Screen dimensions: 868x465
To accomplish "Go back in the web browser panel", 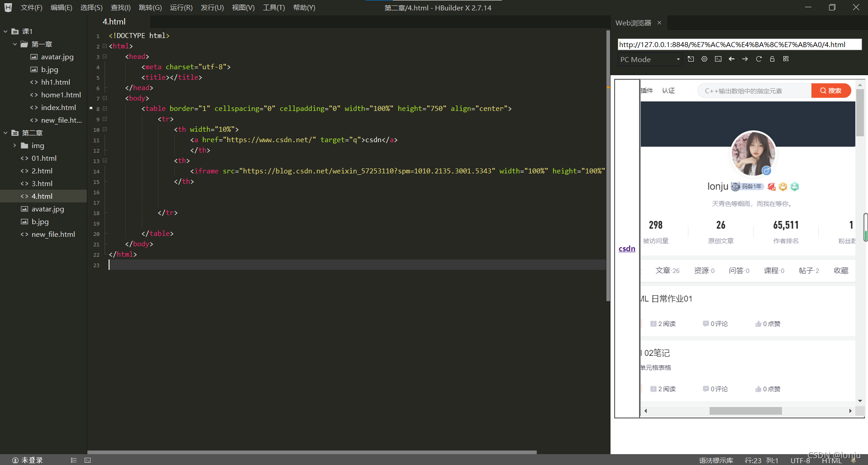I will 731,59.
